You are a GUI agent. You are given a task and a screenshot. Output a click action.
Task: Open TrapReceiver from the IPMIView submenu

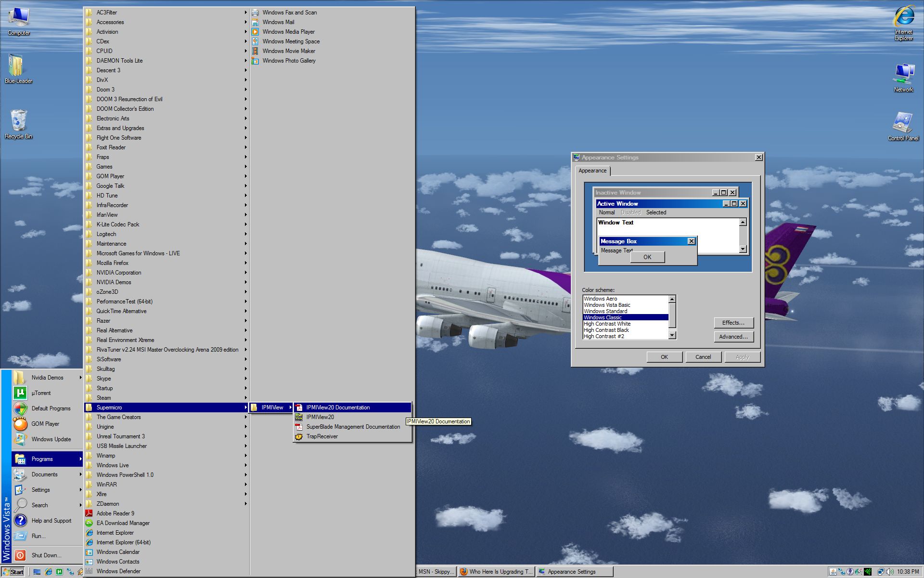click(x=321, y=436)
